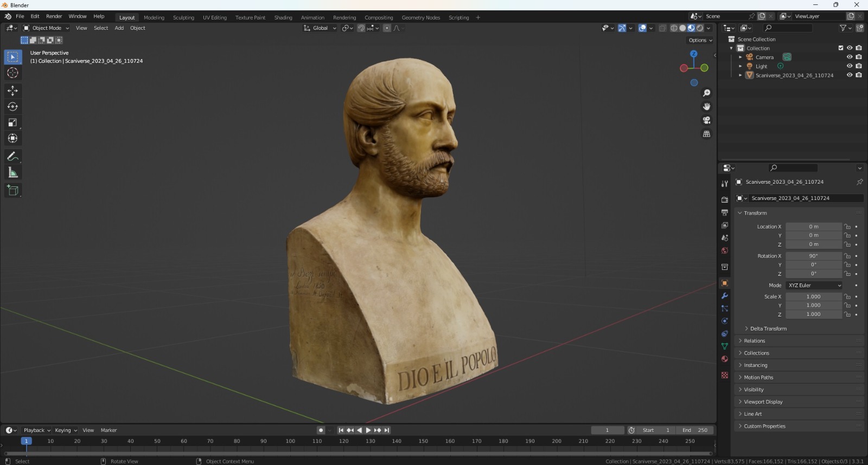Image resolution: width=868 pixels, height=465 pixels.
Task: Choose the Select Box tool
Action: pos(12,57)
